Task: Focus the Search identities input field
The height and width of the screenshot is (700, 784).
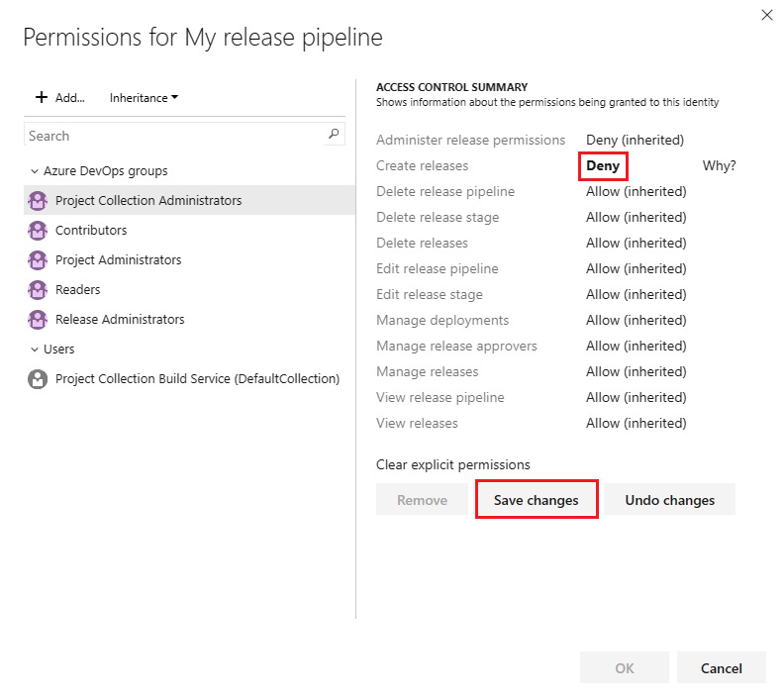Action: (175, 136)
